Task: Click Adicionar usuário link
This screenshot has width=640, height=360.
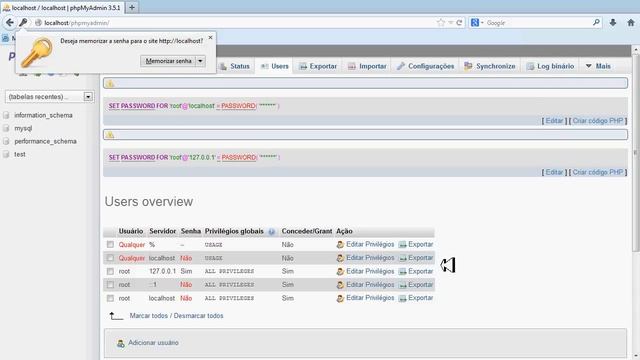Action: (x=153, y=343)
